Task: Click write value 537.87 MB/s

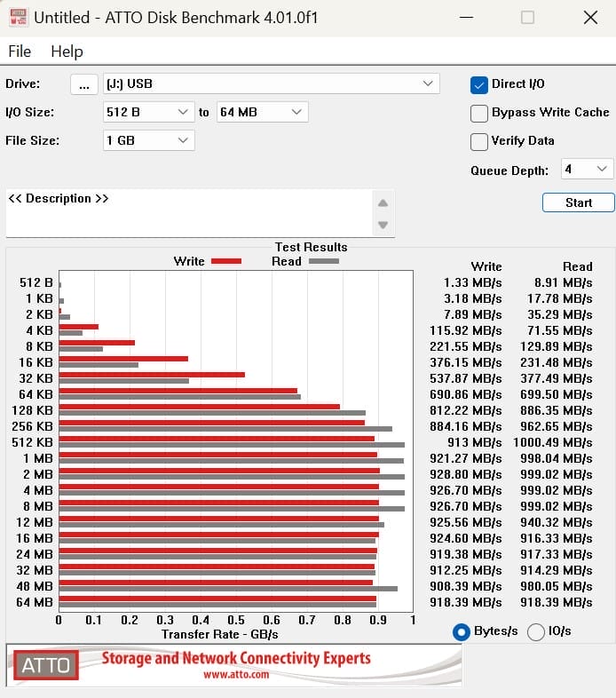Action: coord(466,378)
